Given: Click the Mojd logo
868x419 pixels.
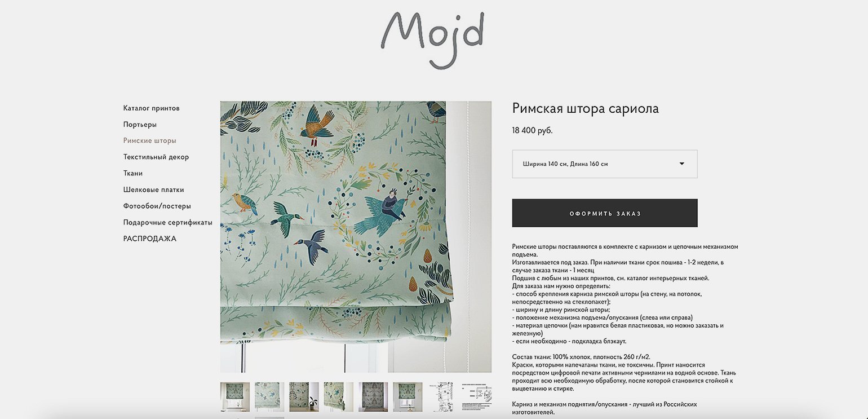Looking at the screenshot, I should pos(432,39).
